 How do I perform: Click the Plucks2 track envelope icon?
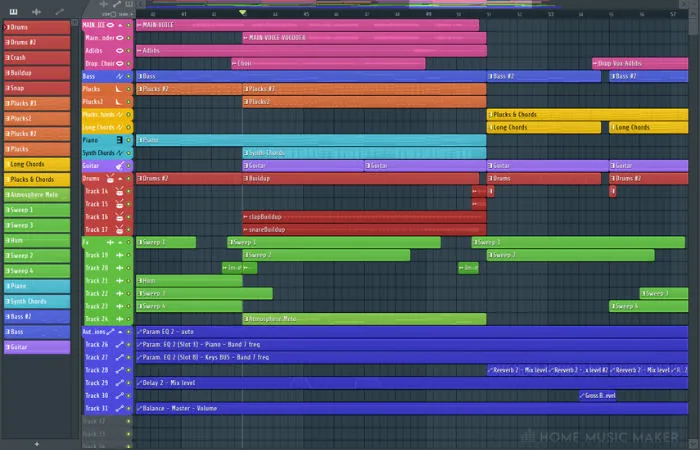pos(119,102)
